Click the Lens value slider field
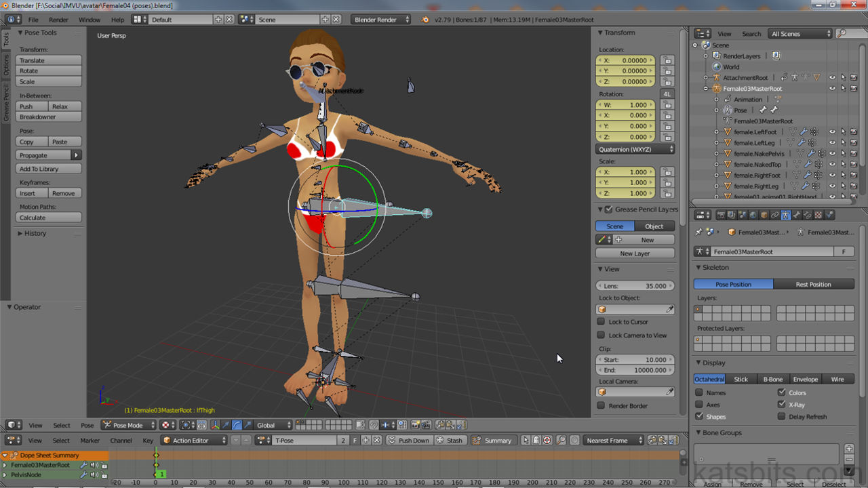This screenshot has width=868, height=488. tap(635, 286)
